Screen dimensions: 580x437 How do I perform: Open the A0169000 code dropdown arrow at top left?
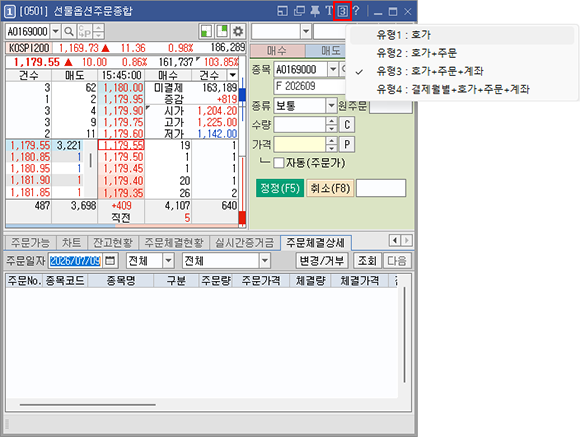(x=55, y=31)
